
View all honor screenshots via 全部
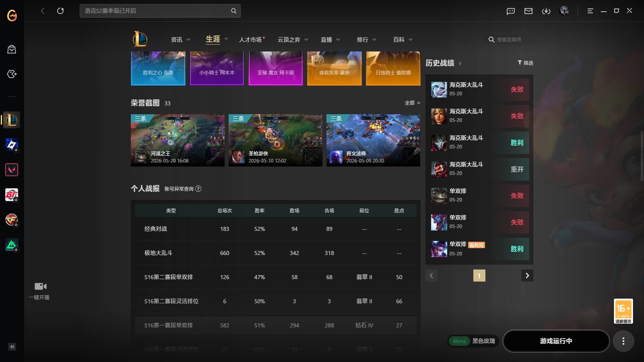click(412, 103)
